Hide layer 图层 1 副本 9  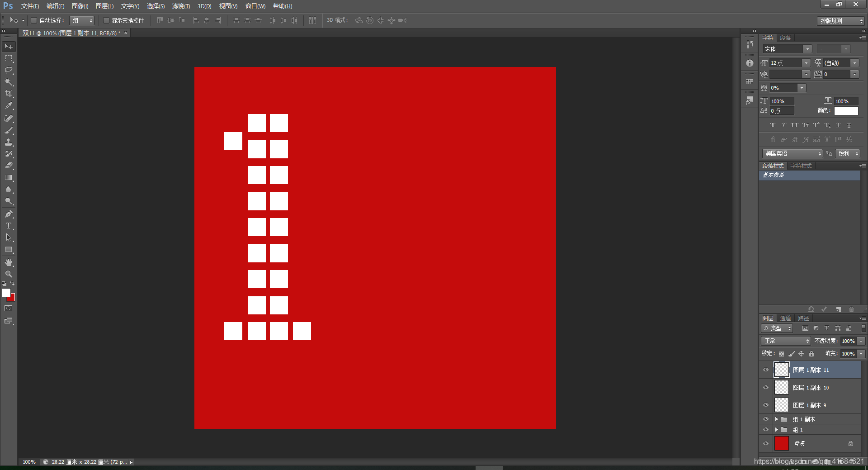point(766,405)
